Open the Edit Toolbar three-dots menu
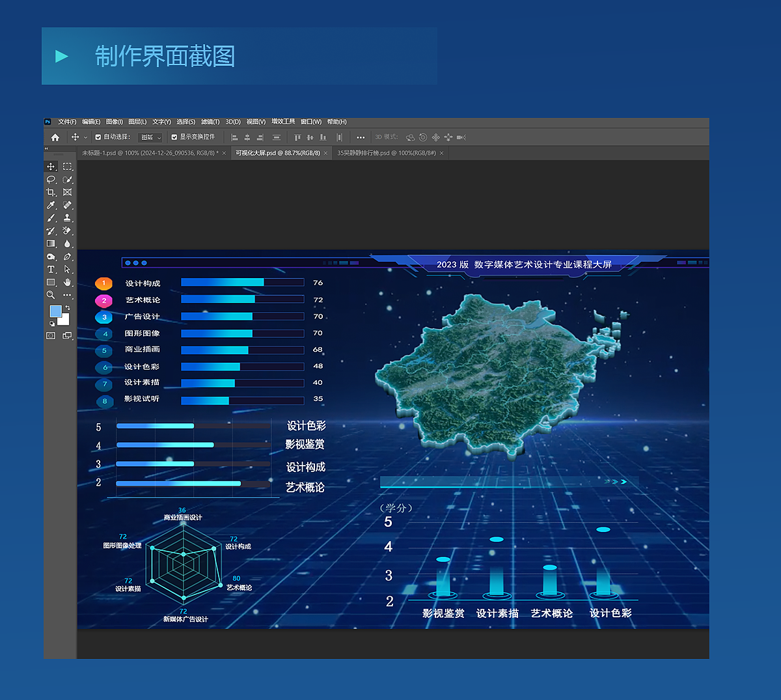The image size is (781, 700). click(67, 295)
